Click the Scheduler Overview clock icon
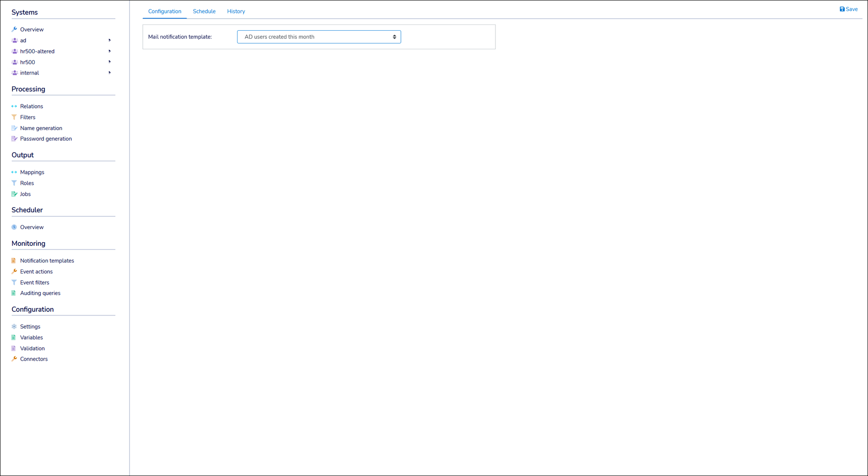 click(14, 226)
